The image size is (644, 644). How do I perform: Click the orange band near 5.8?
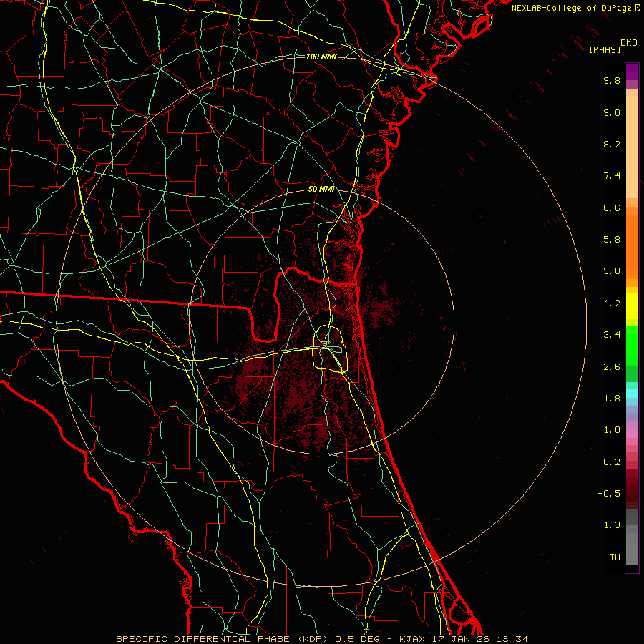pyautogui.click(x=632, y=240)
